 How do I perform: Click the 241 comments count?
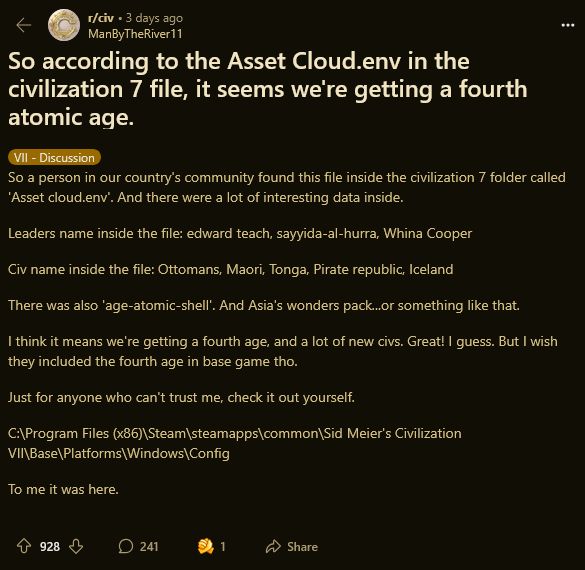click(x=149, y=546)
